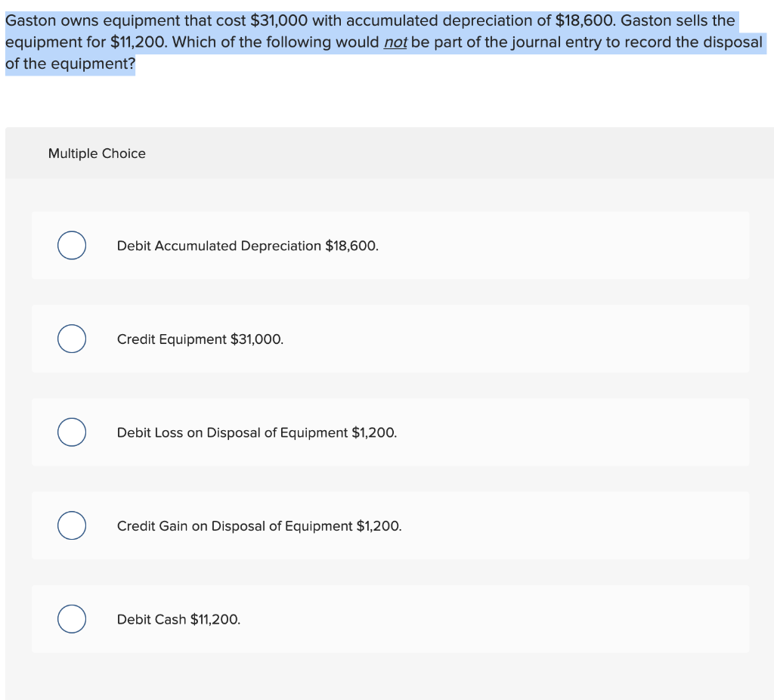Click the Debit Accumulated Depreciation $18,600 answer text
This screenshot has width=774, height=700.
(x=248, y=246)
